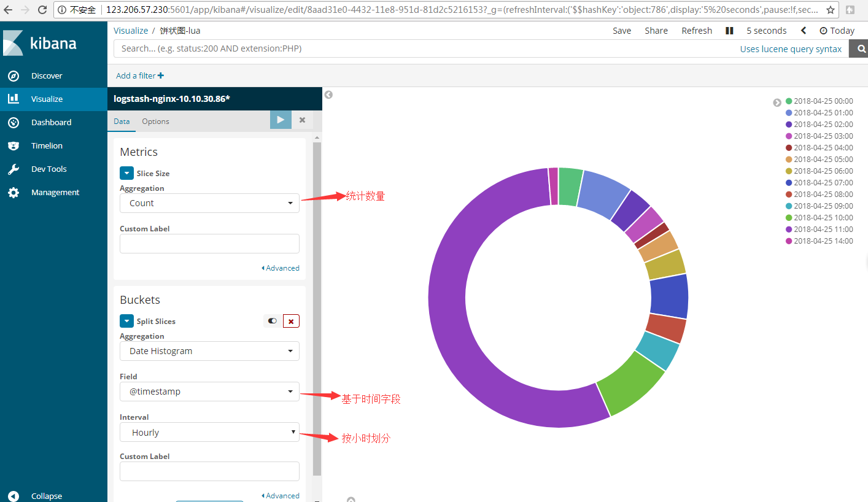Click the logstash-nginx-10.10.30.86* index title
Image resolution: width=868 pixels, height=502 pixels.
point(172,99)
